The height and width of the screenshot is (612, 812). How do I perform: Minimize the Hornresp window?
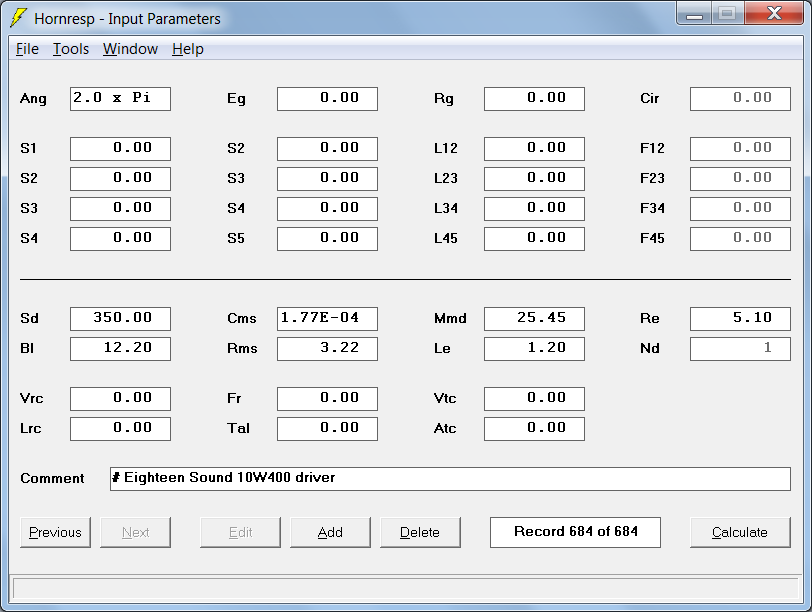tap(694, 14)
